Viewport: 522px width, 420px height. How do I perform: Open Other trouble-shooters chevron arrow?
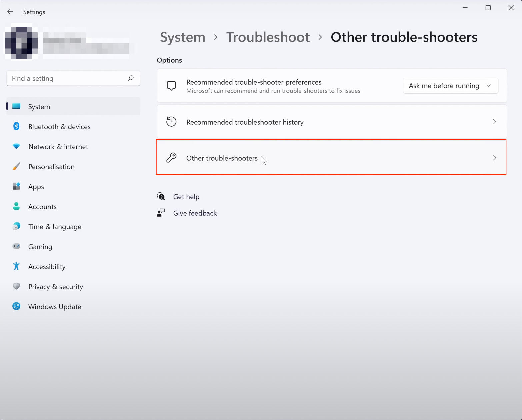(x=494, y=158)
